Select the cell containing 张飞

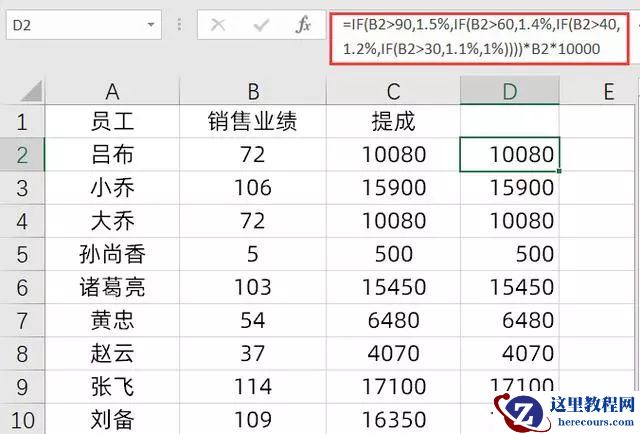coord(112,387)
